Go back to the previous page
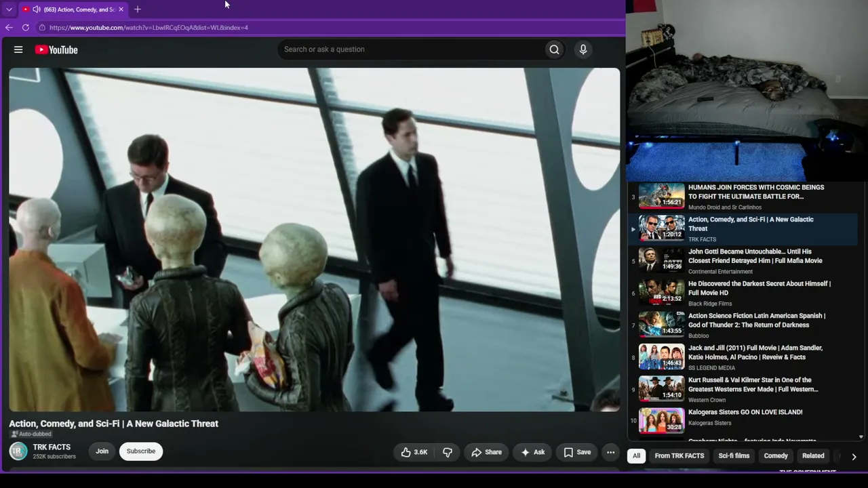Viewport: 868px width, 488px height. click(9, 28)
